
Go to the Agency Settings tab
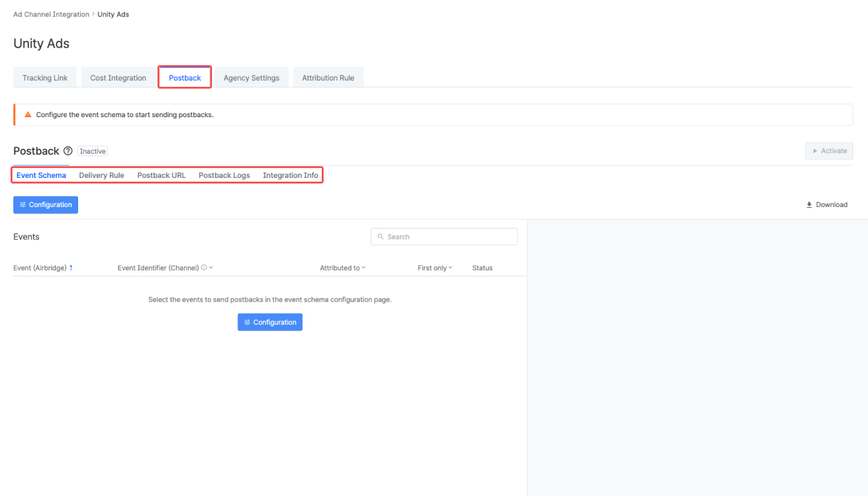pos(252,77)
